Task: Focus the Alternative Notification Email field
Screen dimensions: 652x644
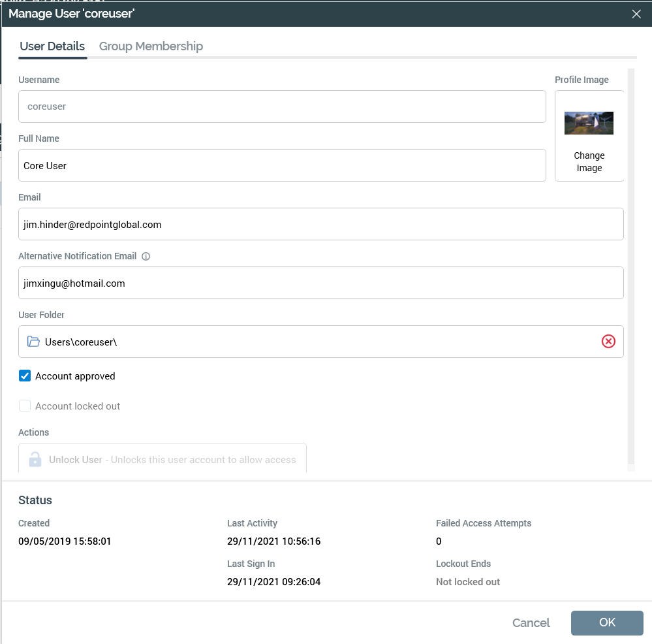Action: point(321,283)
